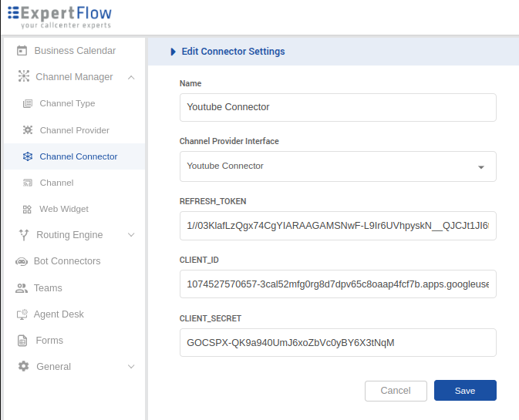Save the connector settings
This screenshot has height=420, width=519.
click(465, 391)
